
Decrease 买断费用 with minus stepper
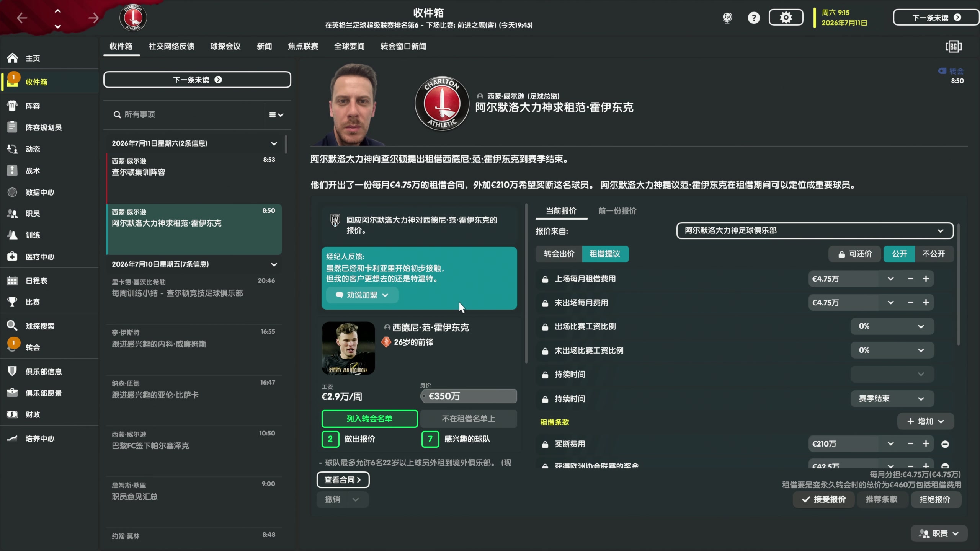910,444
